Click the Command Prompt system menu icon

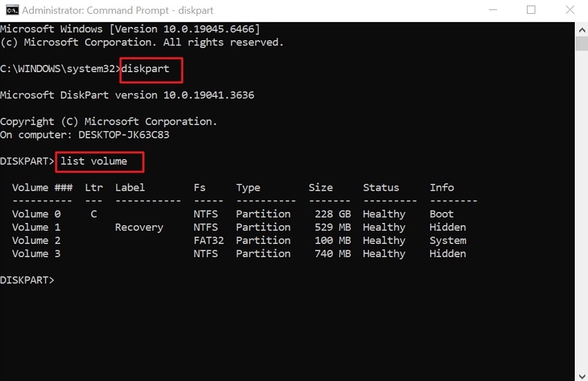click(x=10, y=10)
